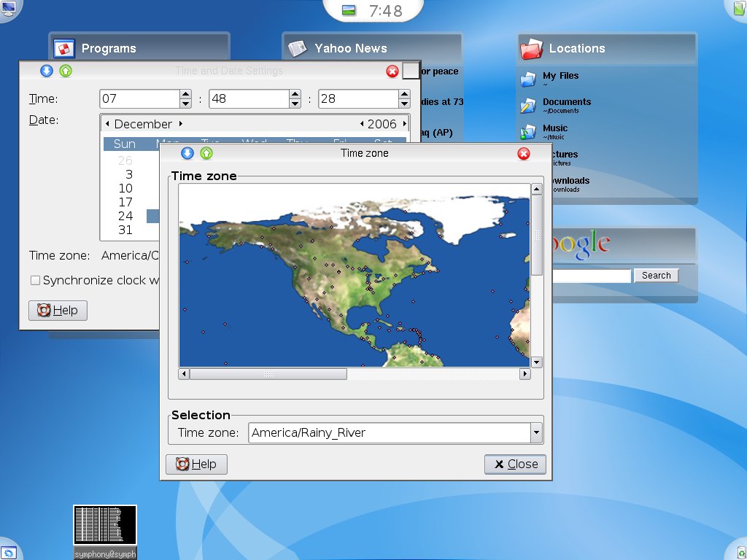The image size is (747, 560).
Task: Click the 7:48 clock display
Action: (386, 10)
